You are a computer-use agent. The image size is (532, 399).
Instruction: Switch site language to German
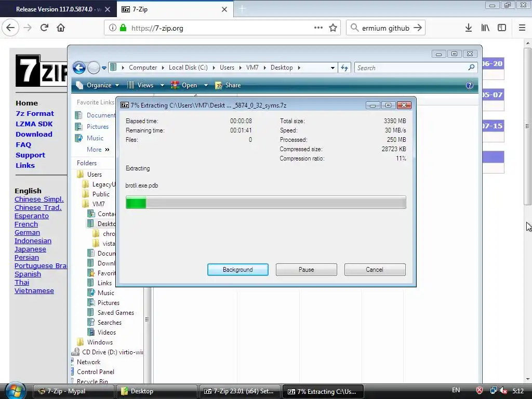[x=27, y=232]
